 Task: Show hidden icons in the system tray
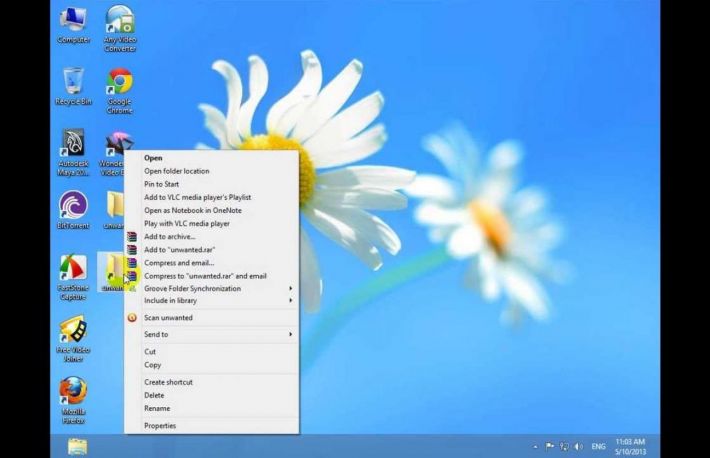[535, 446]
